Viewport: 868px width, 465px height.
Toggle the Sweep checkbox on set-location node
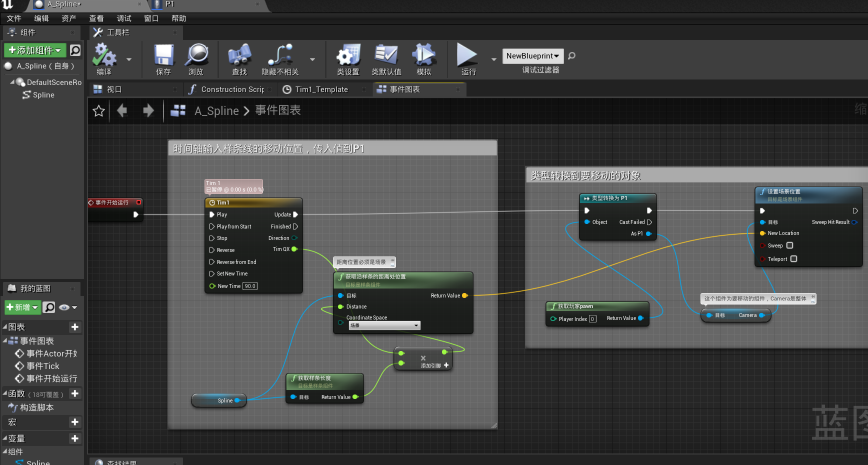tap(790, 245)
